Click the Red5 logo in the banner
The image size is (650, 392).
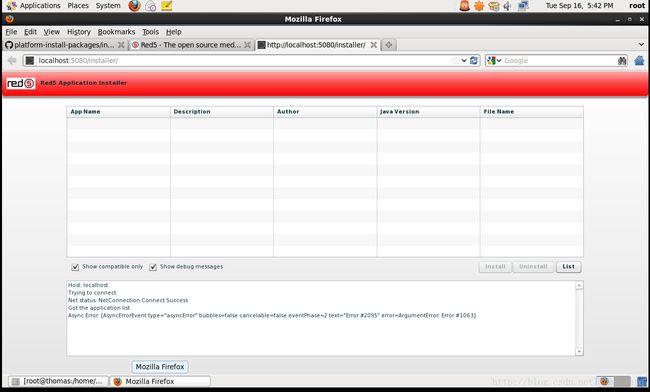[21, 83]
